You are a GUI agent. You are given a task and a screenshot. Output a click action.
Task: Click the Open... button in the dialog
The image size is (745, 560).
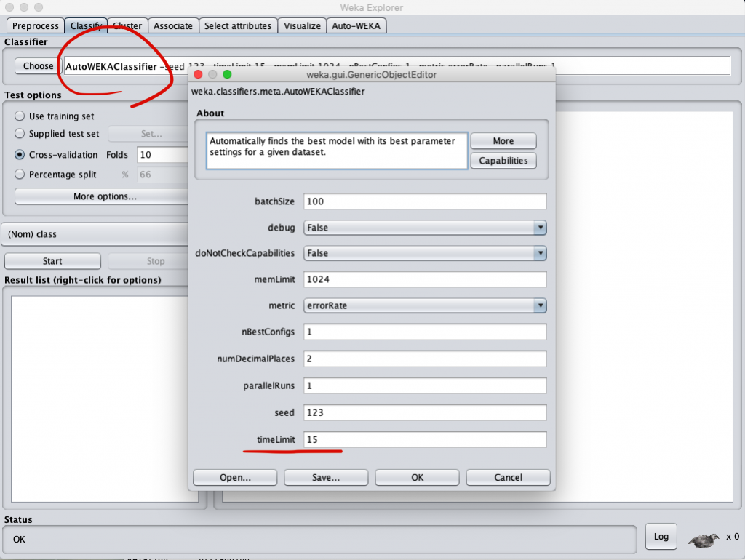coord(235,477)
